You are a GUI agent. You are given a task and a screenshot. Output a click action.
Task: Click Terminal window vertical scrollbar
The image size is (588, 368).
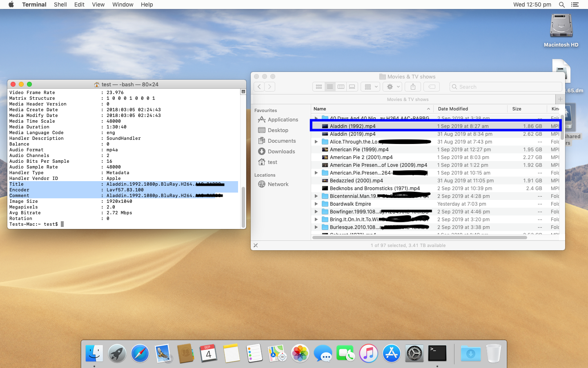[x=243, y=207]
